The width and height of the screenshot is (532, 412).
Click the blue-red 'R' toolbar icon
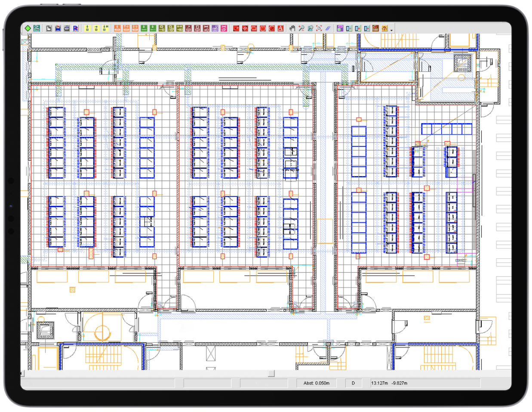point(76,28)
